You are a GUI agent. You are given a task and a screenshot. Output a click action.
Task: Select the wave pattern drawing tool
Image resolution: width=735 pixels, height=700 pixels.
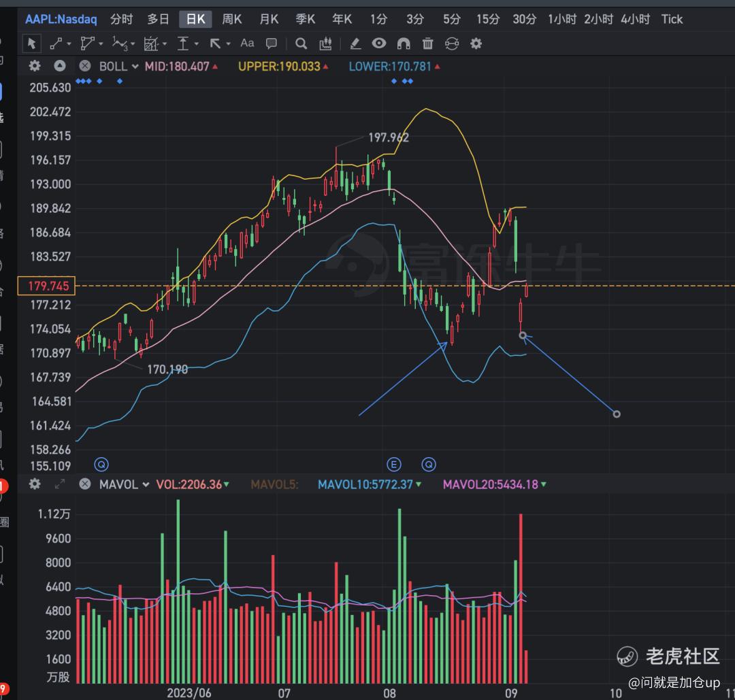pyautogui.click(x=120, y=44)
